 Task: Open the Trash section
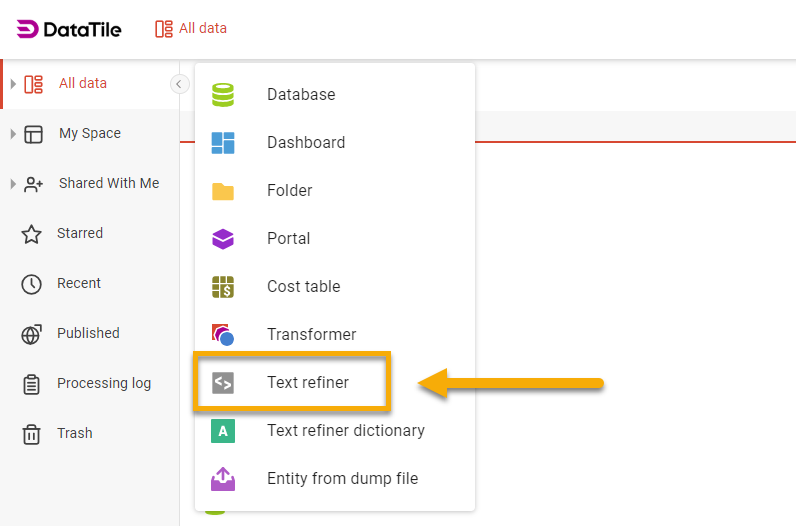point(74,433)
